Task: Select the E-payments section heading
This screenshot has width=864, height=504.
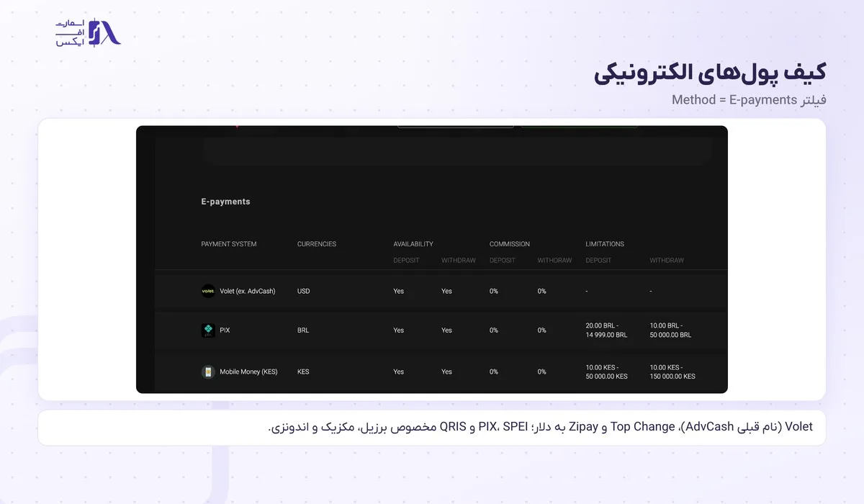Action: (x=225, y=202)
